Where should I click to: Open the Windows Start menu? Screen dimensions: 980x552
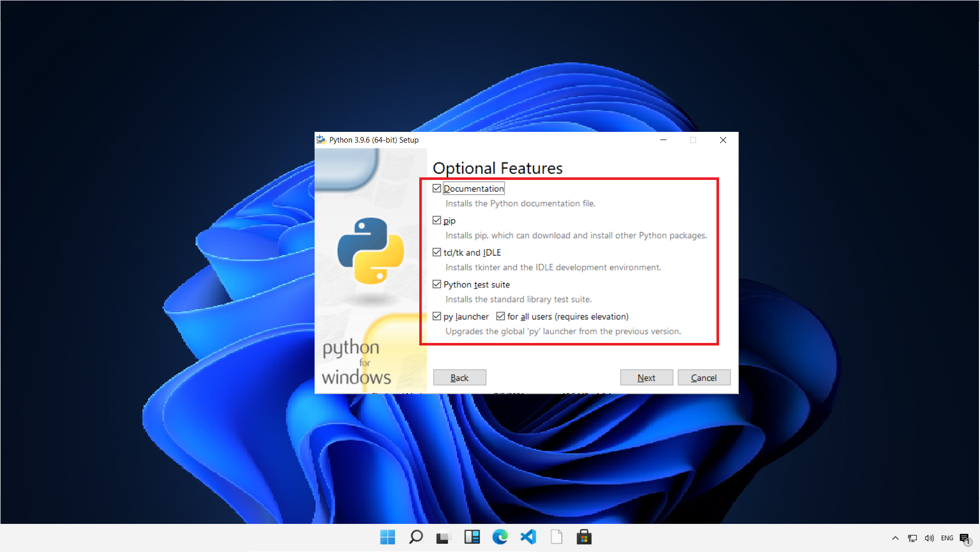point(388,537)
